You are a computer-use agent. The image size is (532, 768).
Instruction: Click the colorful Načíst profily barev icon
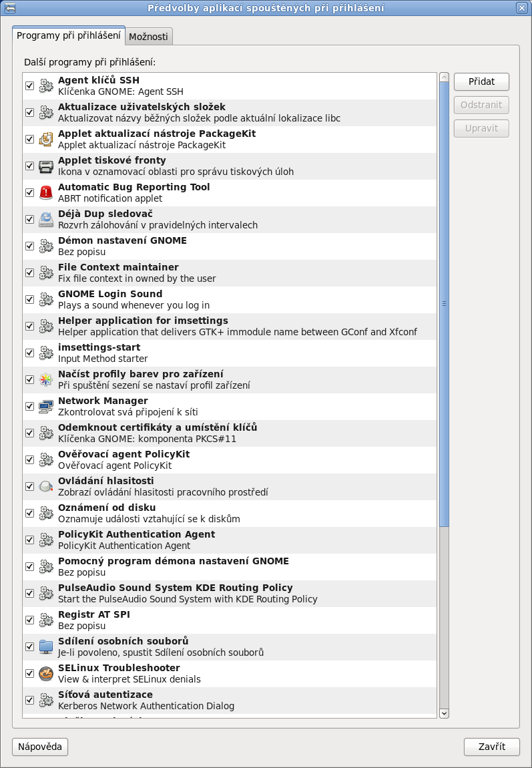pyautogui.click(x=46, y=379)
